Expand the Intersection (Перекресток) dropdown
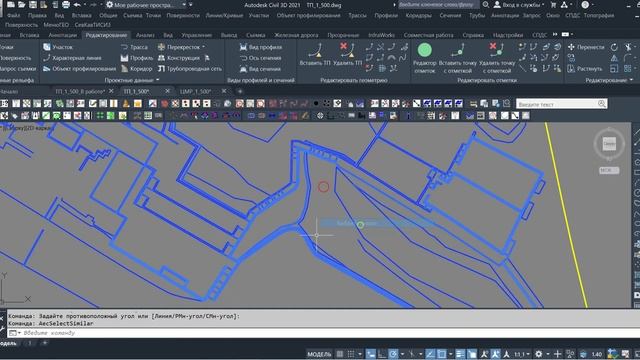This screenshot has height=360, width=640. coord(203,47)
